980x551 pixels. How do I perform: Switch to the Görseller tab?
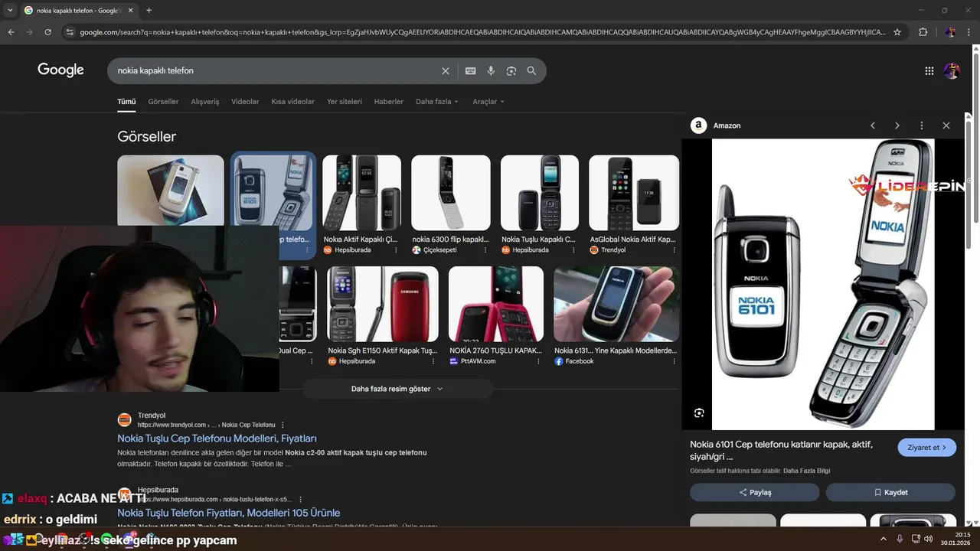(163, 102)
